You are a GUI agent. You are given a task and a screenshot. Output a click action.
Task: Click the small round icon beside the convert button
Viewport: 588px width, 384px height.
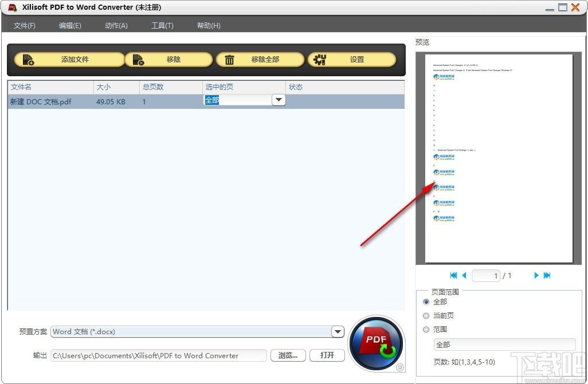(400, 367)
